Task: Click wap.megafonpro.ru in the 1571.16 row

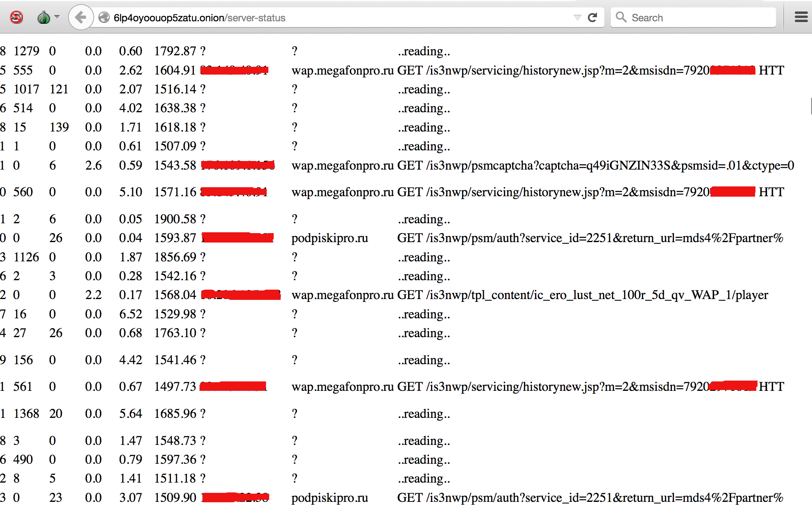Action: pyautogui.click(x=342, y=192)
